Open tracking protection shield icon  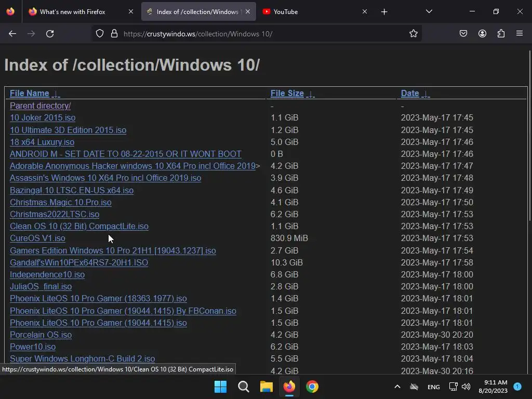coord(99,34)
